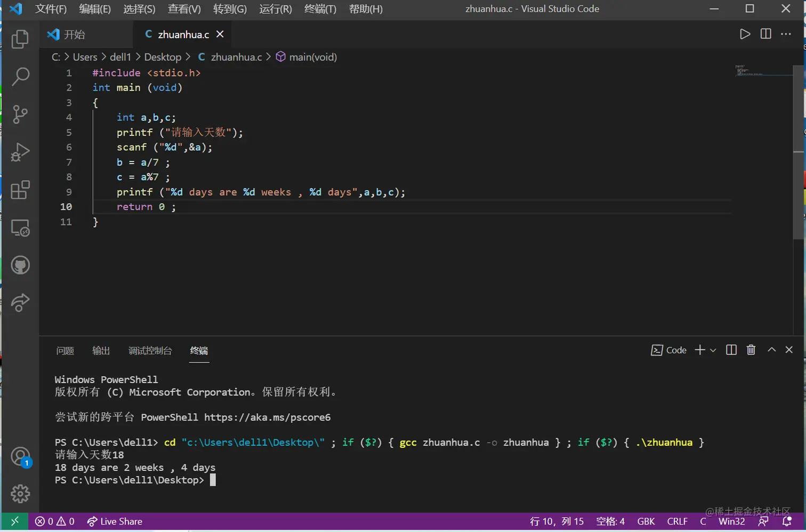Close the zhuanhua.c editor tab
Viewport: 806px width, 532px height.
click(220, 34)
